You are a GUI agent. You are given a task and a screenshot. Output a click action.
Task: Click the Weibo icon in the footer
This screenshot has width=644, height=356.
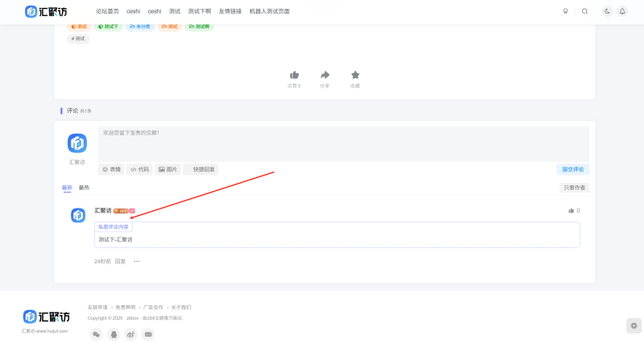coord(130,334)
